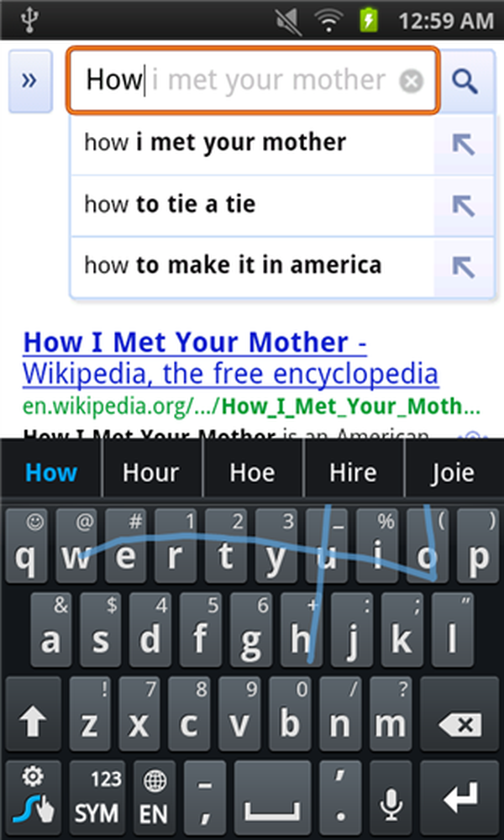Activate the microphone voice input key

point(391,798)
